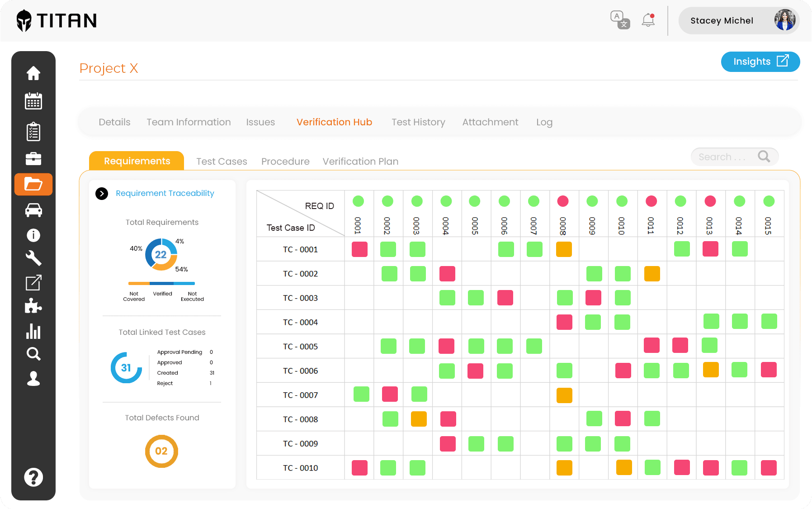The image size is (812, 509).
Task: Switch to the Test History tab
Action: coord(418,122)
